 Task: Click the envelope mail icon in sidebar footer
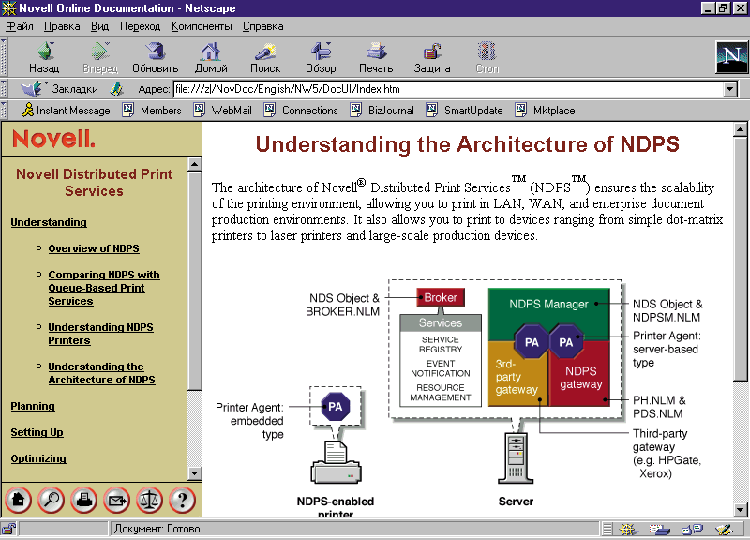click(x=116, y=498)
